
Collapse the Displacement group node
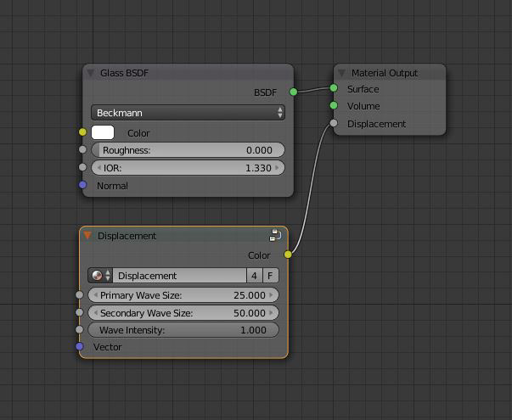click(87, 235)
